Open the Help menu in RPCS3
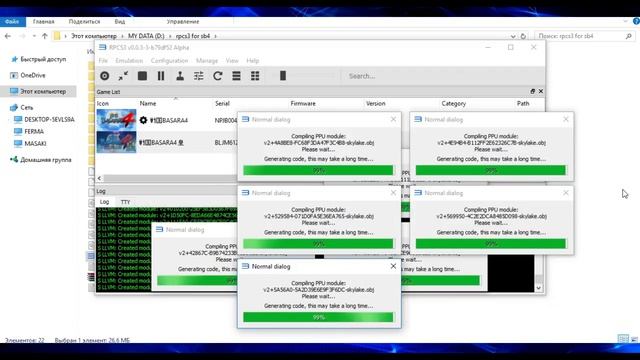This screenshot has width=640, height=360. click(253, 60)
